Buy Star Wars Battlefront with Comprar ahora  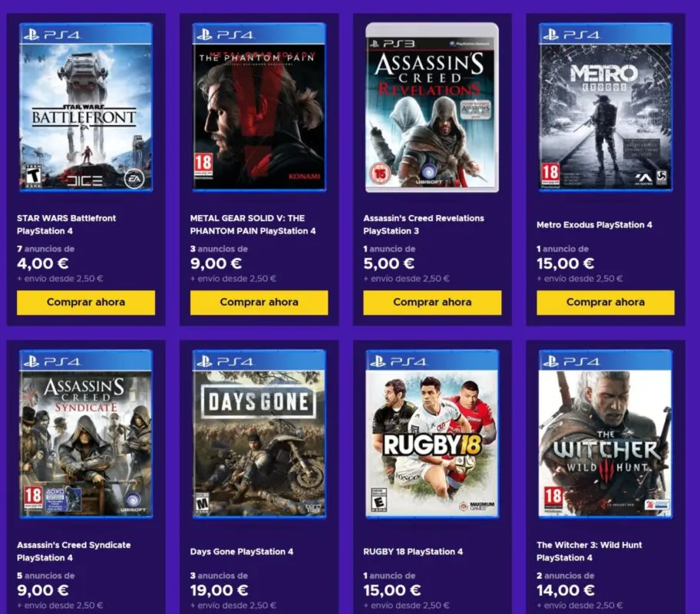pos(86,302)
